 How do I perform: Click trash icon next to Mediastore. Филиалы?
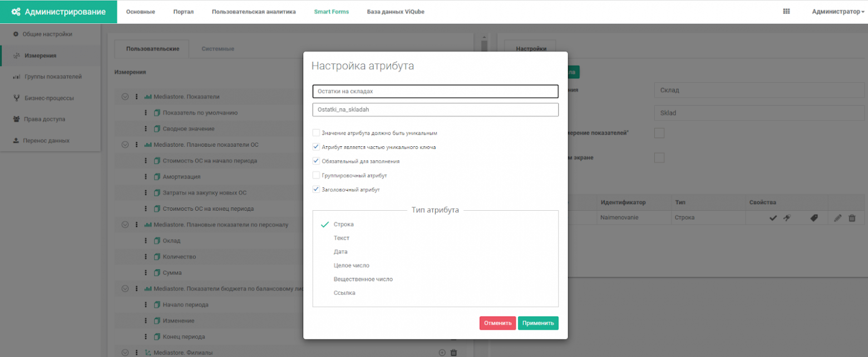click(x=453, y=353)
